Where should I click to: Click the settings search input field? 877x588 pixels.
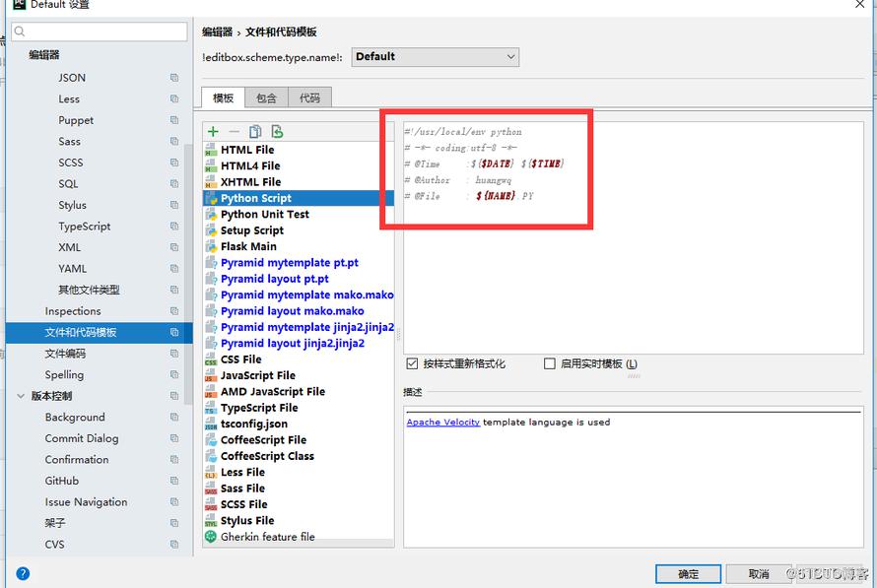[100, 32]
